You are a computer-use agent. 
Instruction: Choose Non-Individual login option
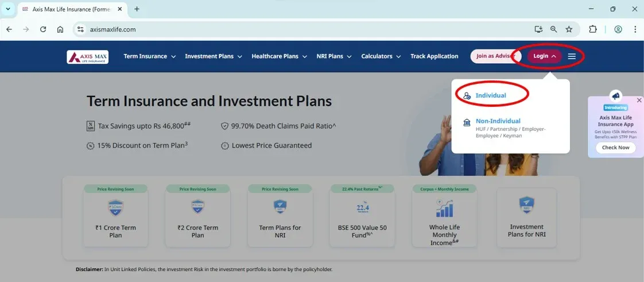tap(498, 121)
